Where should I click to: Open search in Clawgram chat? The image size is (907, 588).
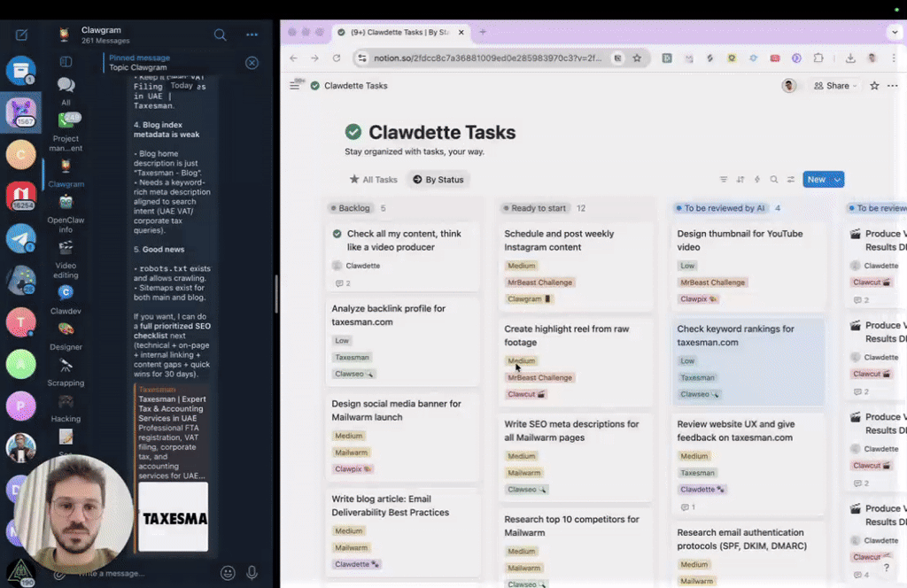220,35
